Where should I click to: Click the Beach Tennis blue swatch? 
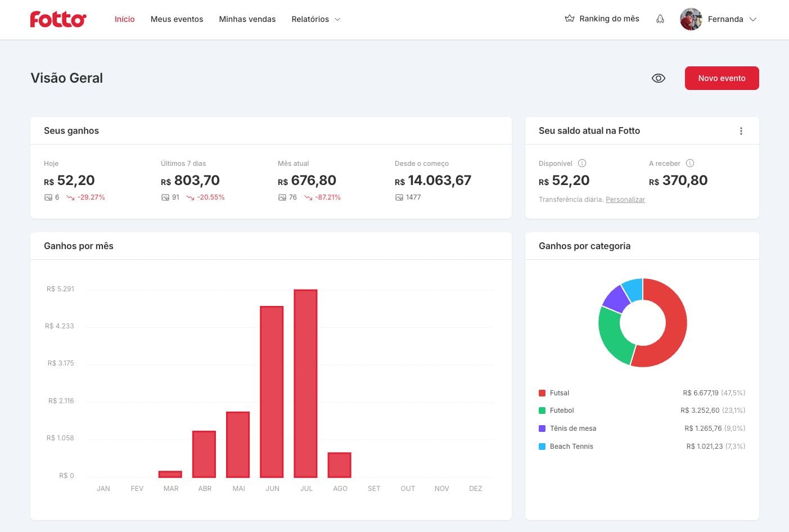pos(542,447)
